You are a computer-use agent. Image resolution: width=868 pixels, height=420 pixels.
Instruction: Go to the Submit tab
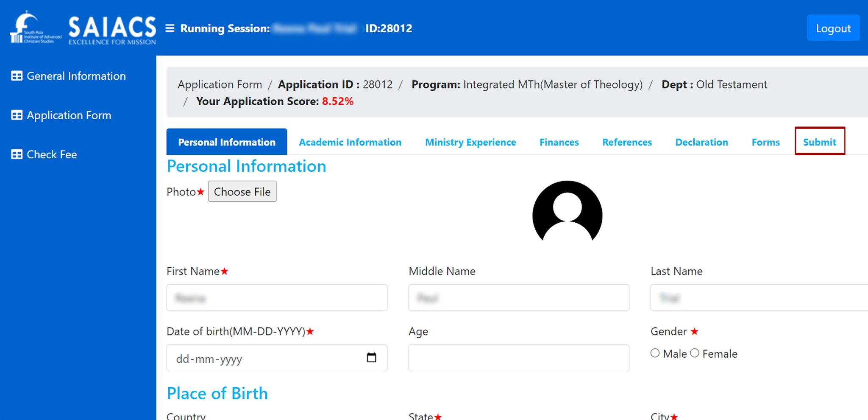coord(819,142)
